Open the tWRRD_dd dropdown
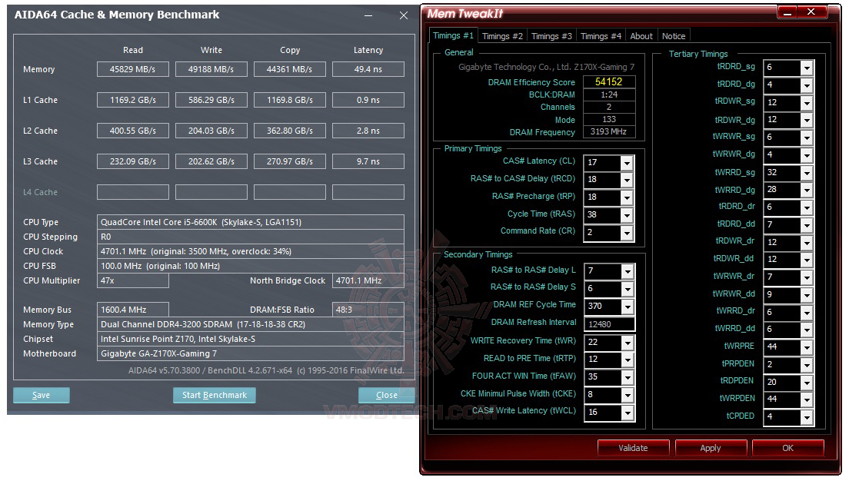The width and height of the screenshot is (849, 504). point(807,330)
